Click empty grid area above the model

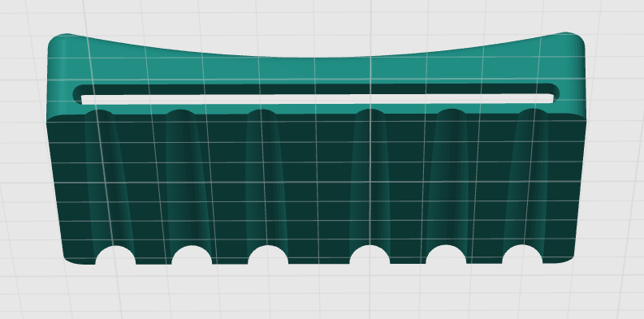320,16
